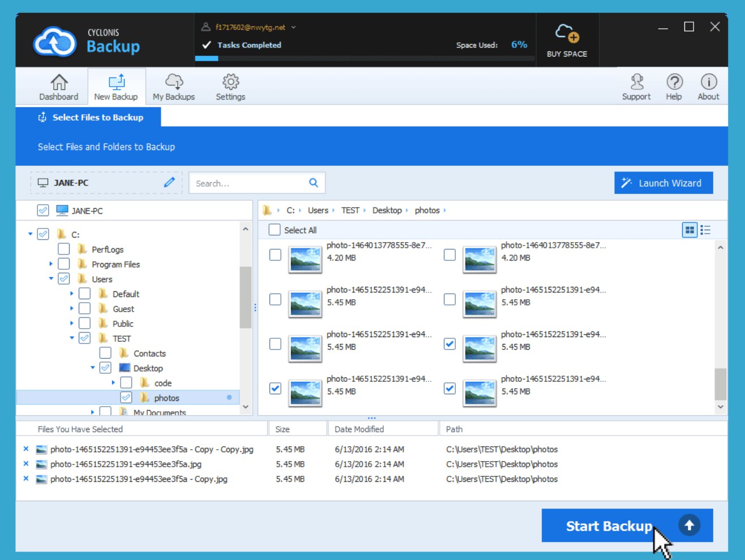Enable the Contacts folder checkbox
745x560 pixels.
[105, 354]
